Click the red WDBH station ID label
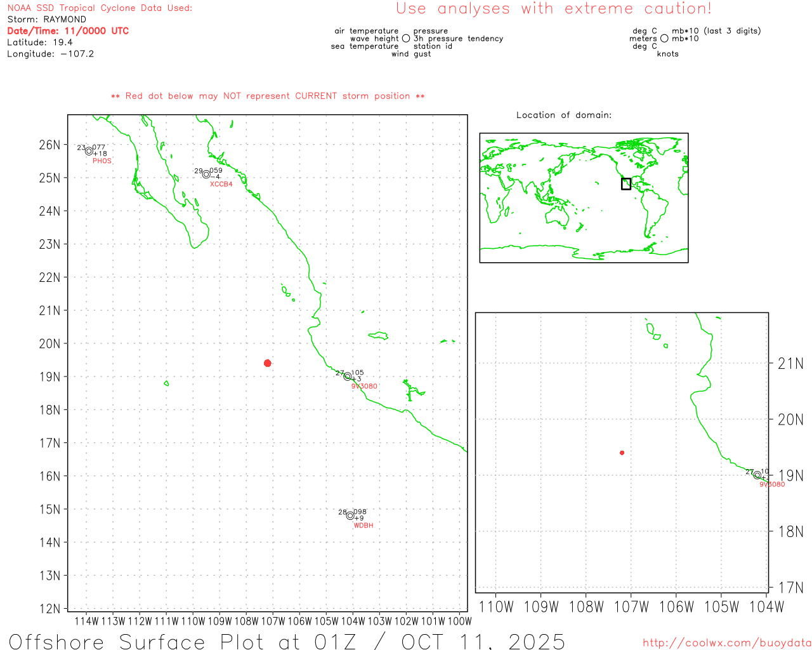This screenshot has height=650, width=812. click(x=363, y=526)
